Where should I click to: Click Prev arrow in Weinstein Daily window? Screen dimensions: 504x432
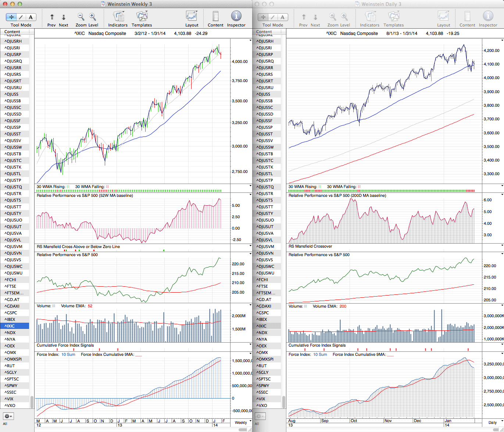304,17
